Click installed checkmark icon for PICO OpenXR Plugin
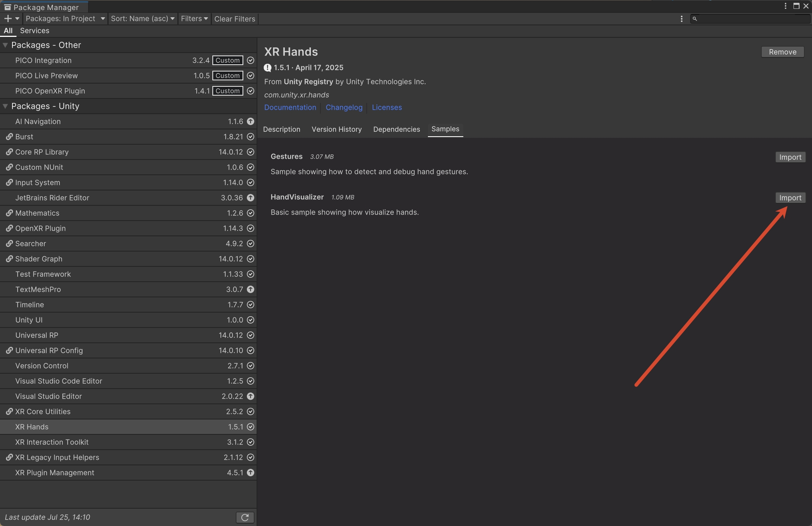The height and width of the screenshot is (526, 812). [251, 91]
